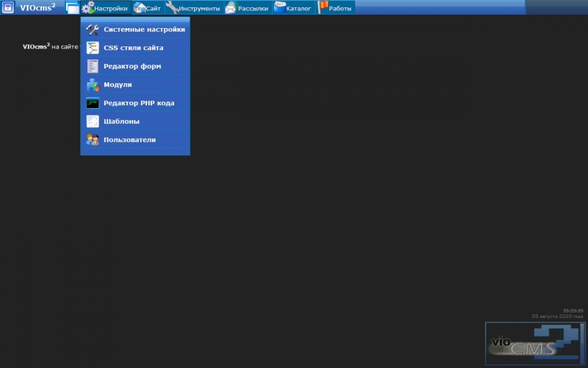Click the grid page icon for Шаблоны
588x368 pixels.
click(93, 121)
